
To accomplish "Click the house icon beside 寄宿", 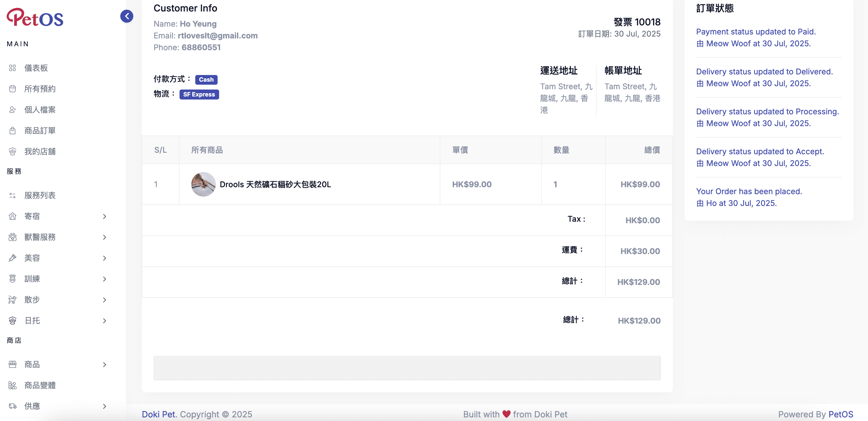I will (x=12, y=217).
